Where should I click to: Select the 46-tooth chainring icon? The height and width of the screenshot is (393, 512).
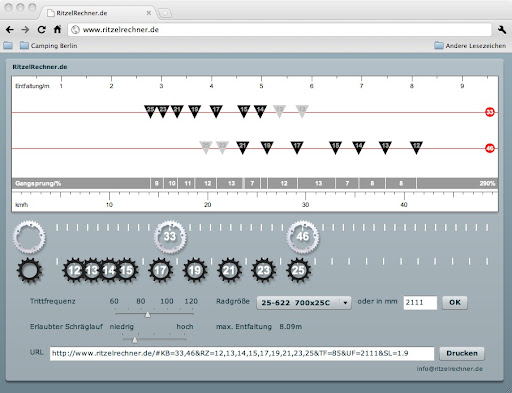303,236
